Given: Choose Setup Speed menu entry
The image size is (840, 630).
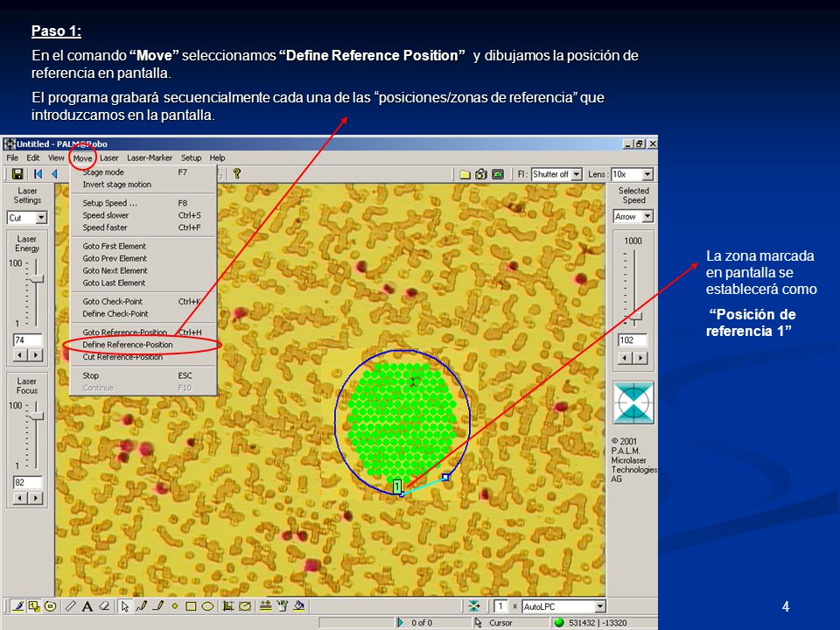Looking at the screenshot, I should point(143,203).
